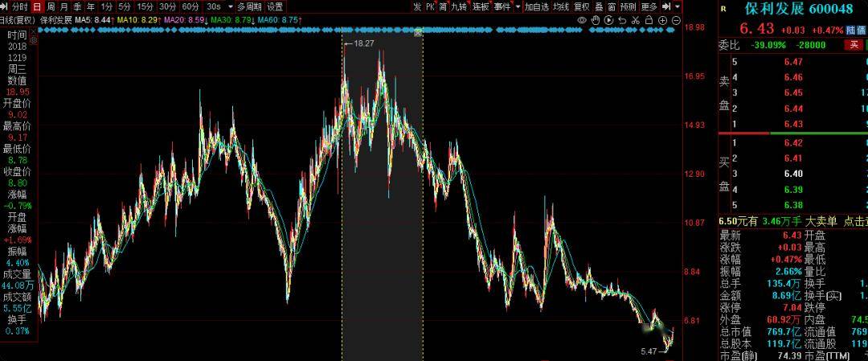The width and height of the screenshot is (868, 361).
Task: Switch to the 分时 intraday tab
Action: (19, 6)
